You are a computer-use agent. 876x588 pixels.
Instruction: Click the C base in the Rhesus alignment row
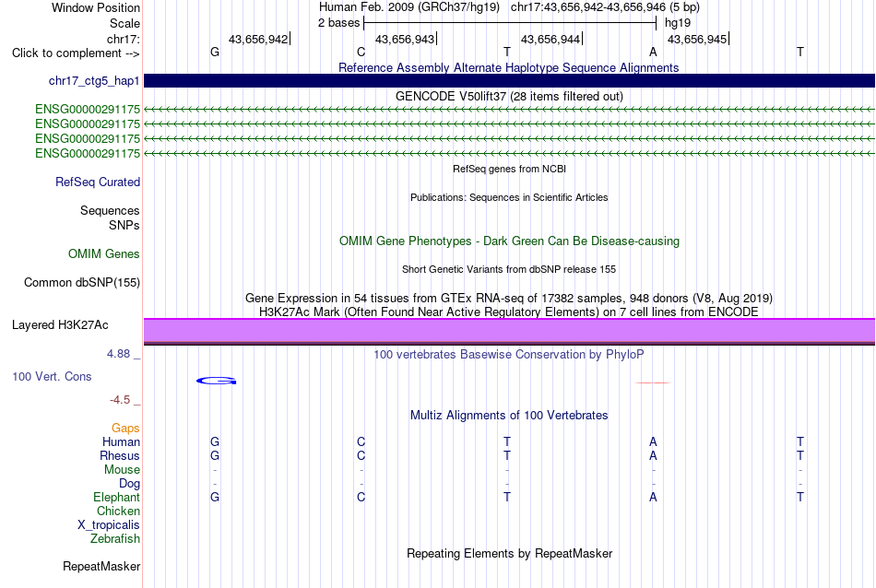point(361,456)
